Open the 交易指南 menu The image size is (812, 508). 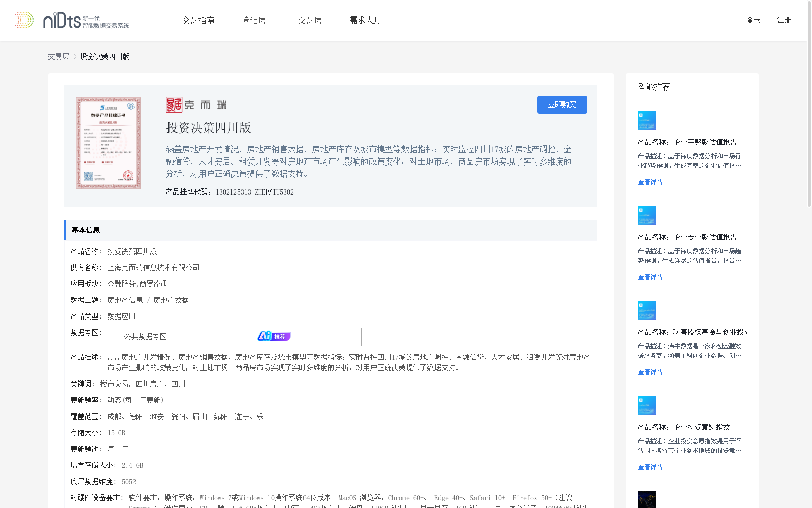(x=198, y=20)
